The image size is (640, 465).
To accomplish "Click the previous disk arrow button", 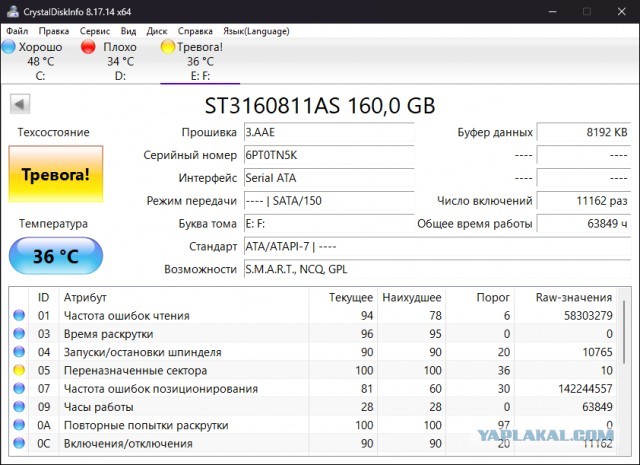I will point(20,104).
